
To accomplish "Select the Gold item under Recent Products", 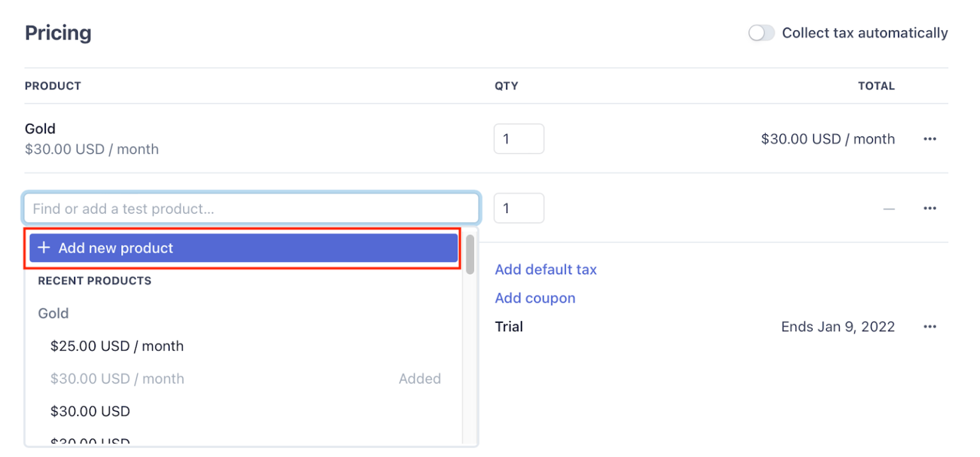I will [53, 313].
